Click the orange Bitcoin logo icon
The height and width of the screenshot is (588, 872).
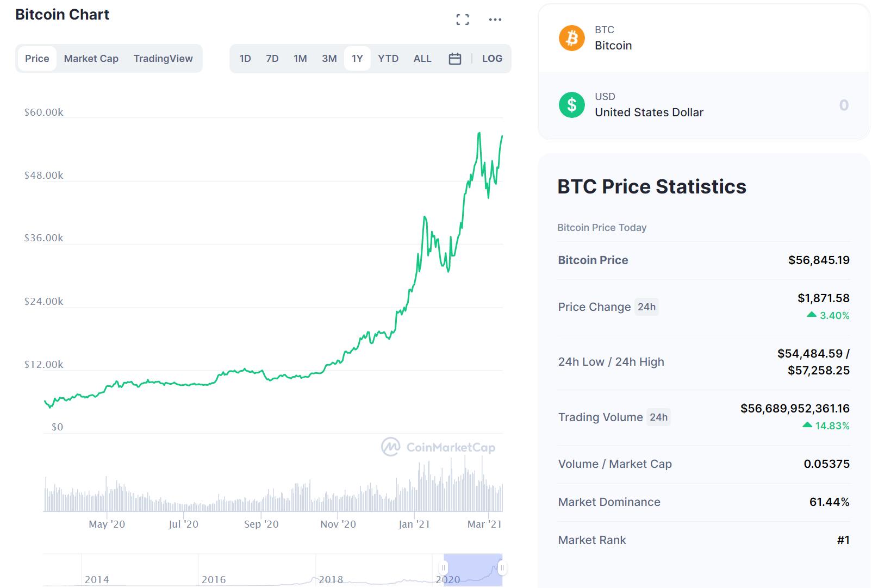[x=572, y=38]
